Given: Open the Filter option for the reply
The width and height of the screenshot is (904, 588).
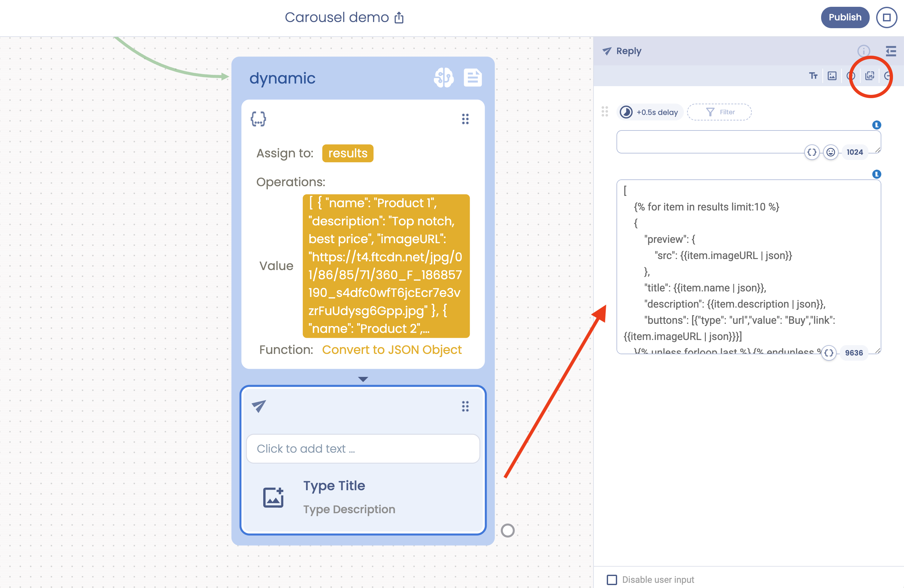Looking at the screenshot, I should pyautogui.click(x=719, y=112).
